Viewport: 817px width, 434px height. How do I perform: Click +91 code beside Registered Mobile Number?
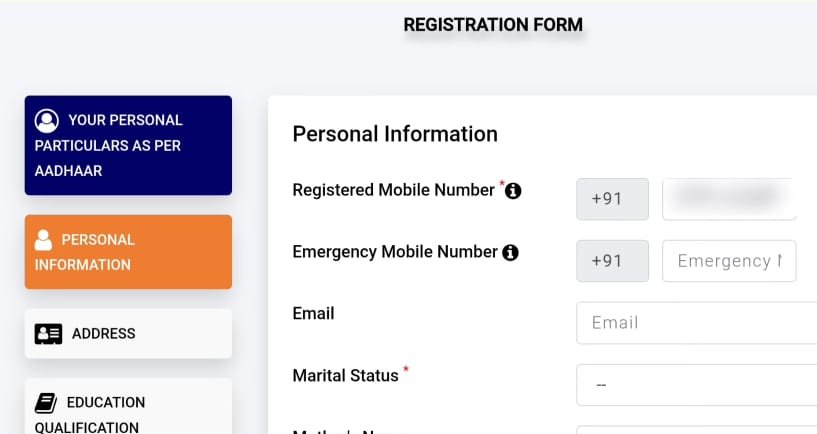click(607, 199)
